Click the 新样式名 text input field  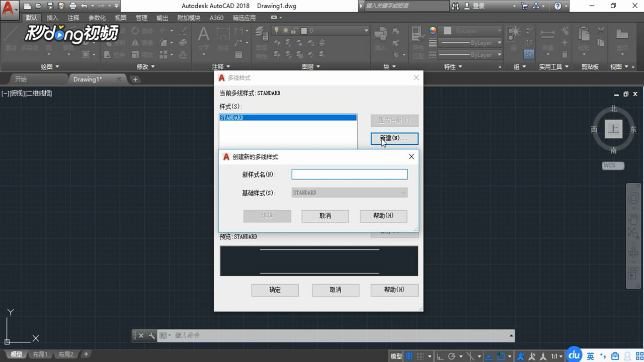coord(350,174)
